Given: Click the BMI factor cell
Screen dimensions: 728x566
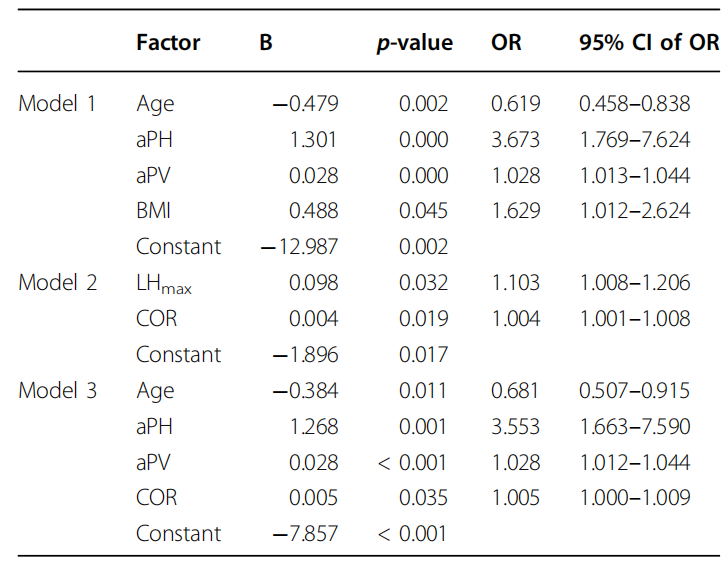Looking at the screenshot, I should pyautogui.click(x=154, y=211).
